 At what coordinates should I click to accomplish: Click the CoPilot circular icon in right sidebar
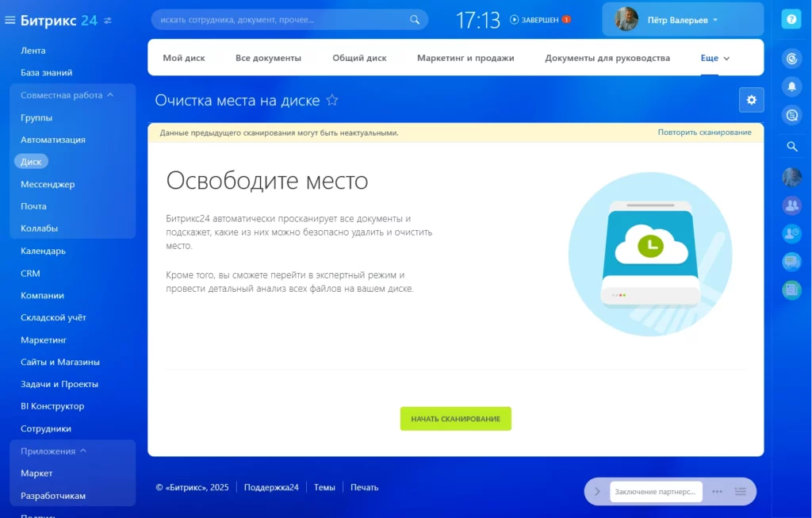pos(791,58)
